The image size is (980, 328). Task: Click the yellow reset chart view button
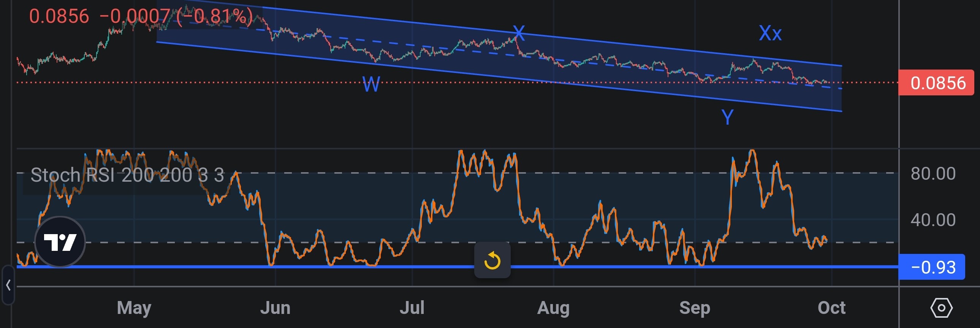(492, 261)
